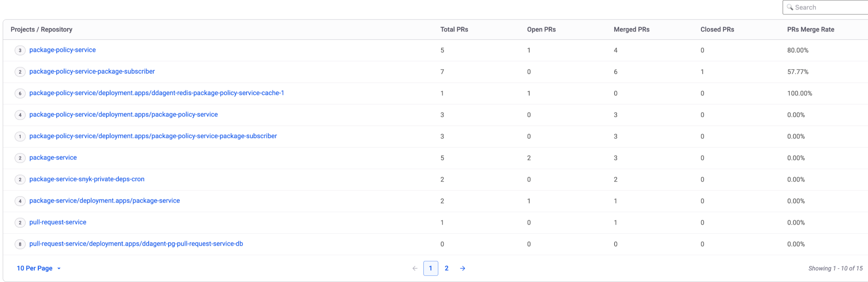Focus the Search input field

point(828,7)
